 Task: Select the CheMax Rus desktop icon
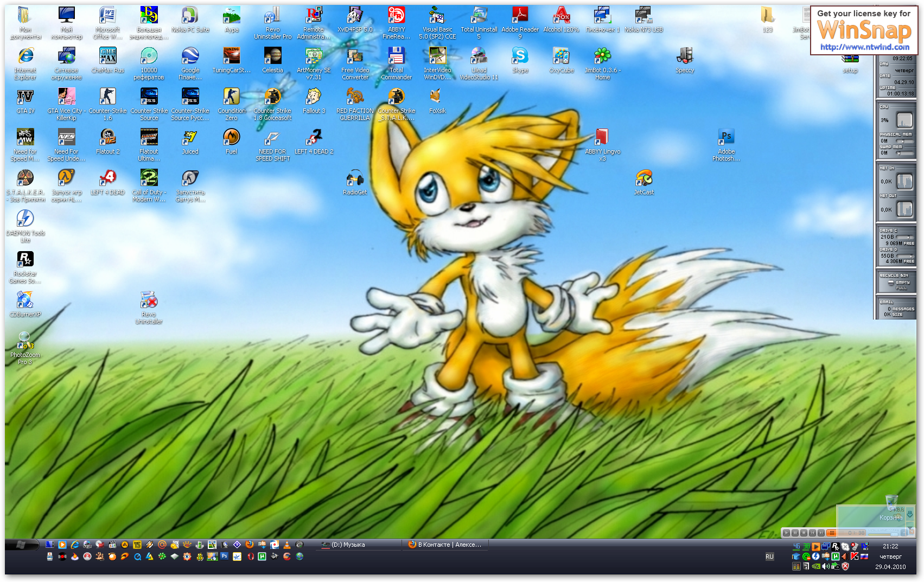click(x=108, y=60)
